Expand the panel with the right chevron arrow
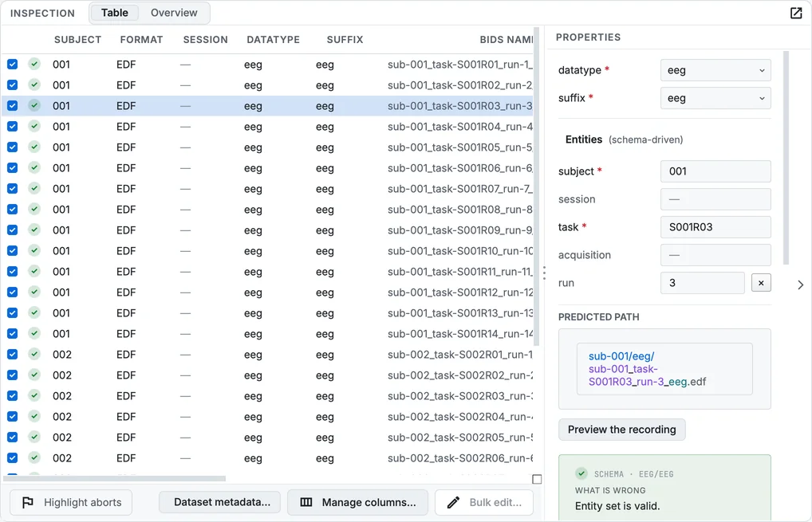 click(801, 285)
